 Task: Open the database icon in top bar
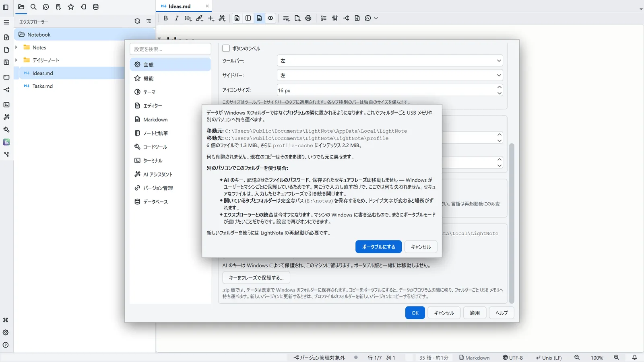[x=96, y=7]
